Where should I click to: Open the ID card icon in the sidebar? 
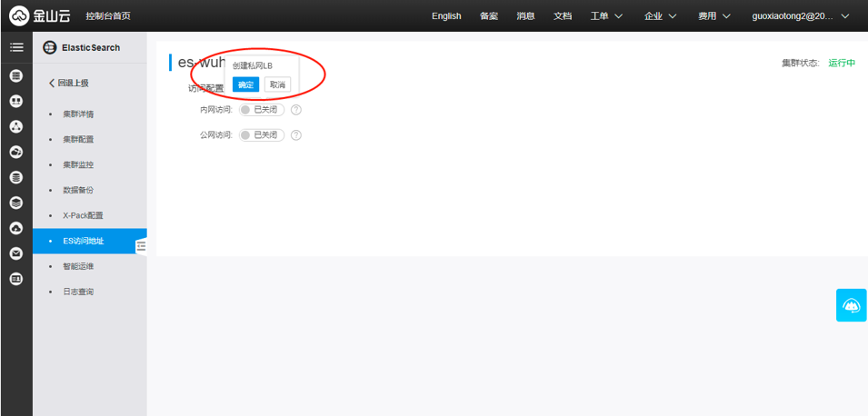16,280
